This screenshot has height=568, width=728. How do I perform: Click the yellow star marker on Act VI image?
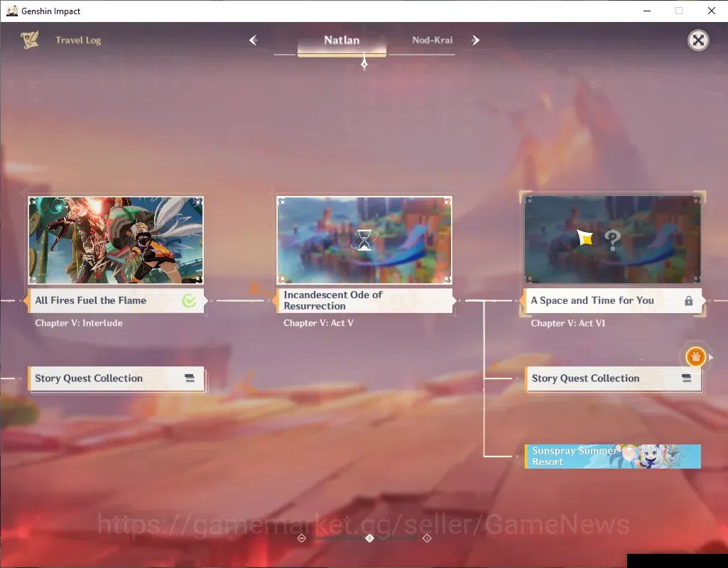point(585,238)
